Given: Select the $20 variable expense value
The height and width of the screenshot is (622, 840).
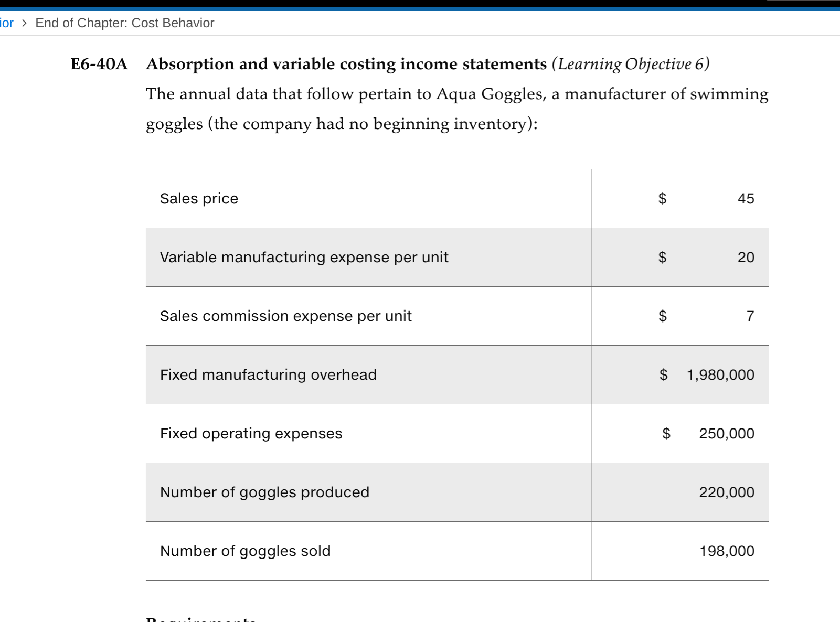Looking at the screenshot, I should (x=746, y=257).
